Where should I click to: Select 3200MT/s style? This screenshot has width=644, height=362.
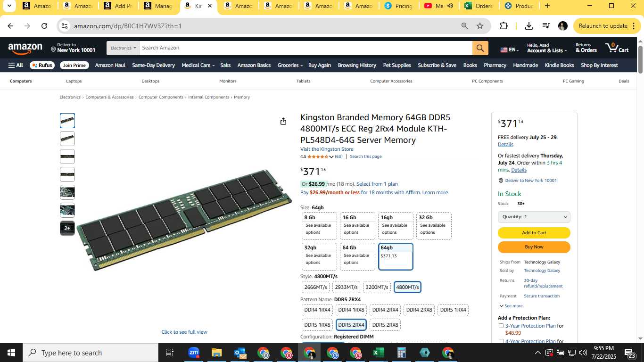coord(377,287)
